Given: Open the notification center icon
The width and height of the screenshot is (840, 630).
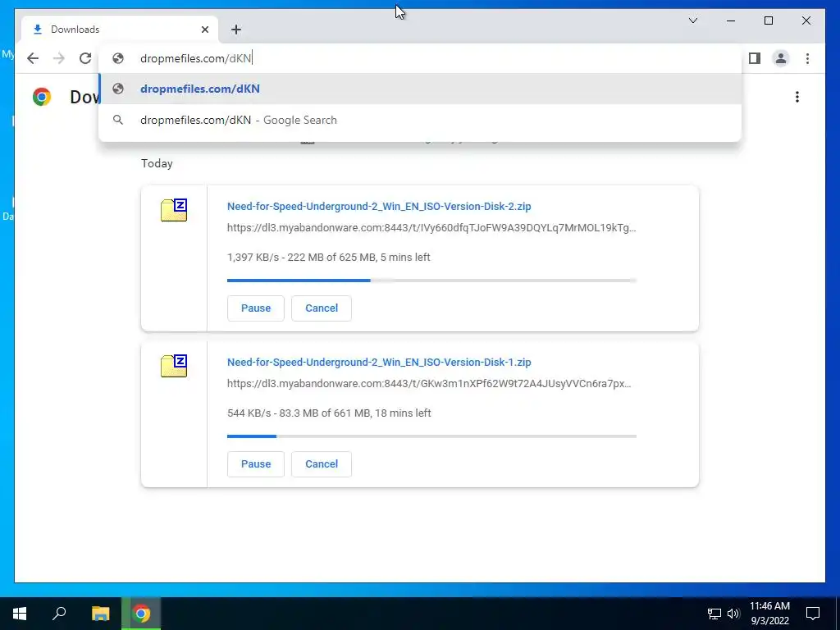Looking at the screenshot, I should pos(813,614).
